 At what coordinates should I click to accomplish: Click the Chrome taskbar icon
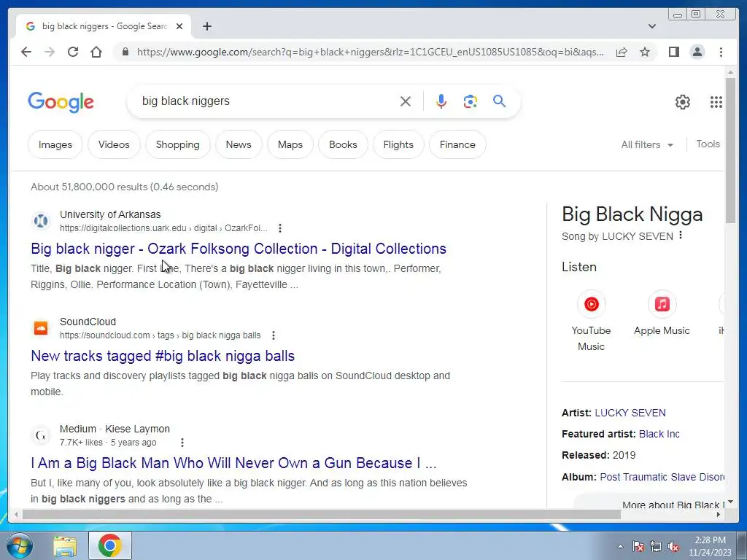109,545
